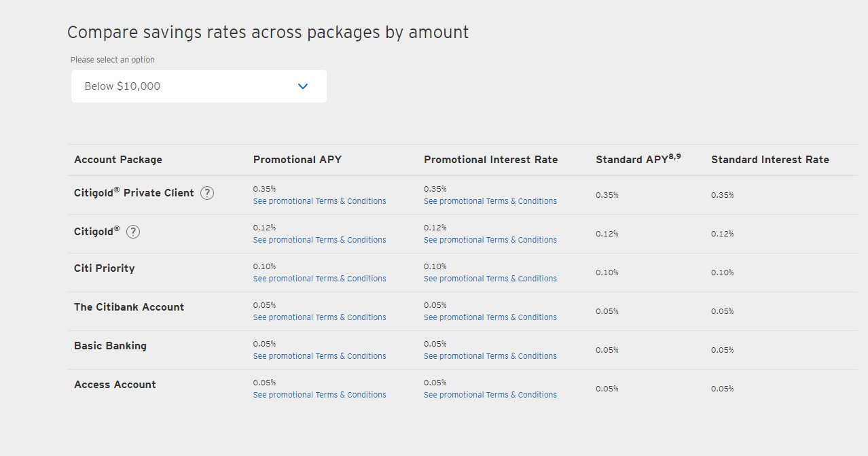View Basic Banking promotional interest rate terms
Image resolution: width=868 pixels, height=456 pixels.
[490, 356]
